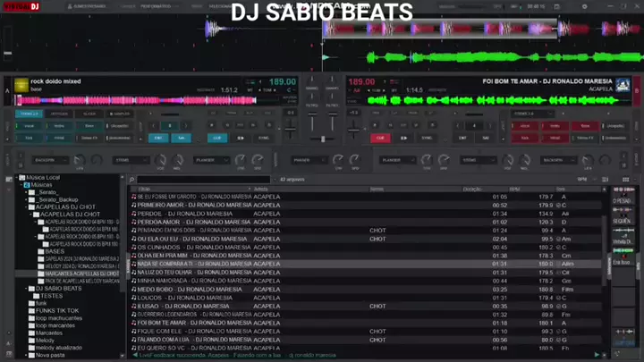
Task: Click the search magnifier icon in browser
Action: (x=132, y=179)
